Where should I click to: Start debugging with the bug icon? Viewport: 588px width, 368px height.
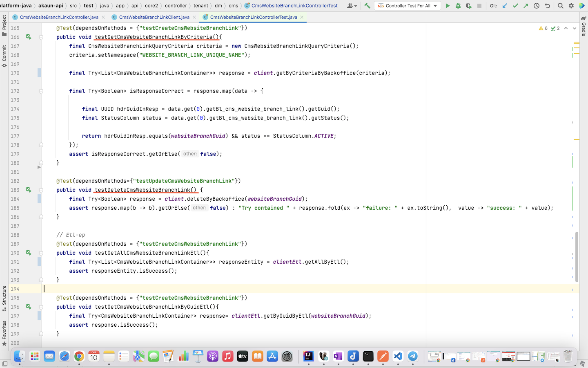458,6
